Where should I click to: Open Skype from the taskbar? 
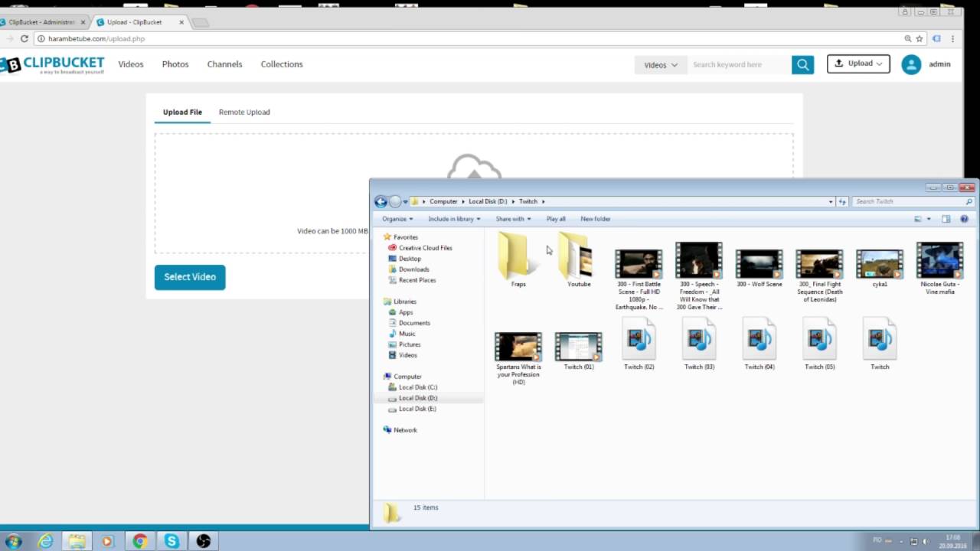point(171,541)
